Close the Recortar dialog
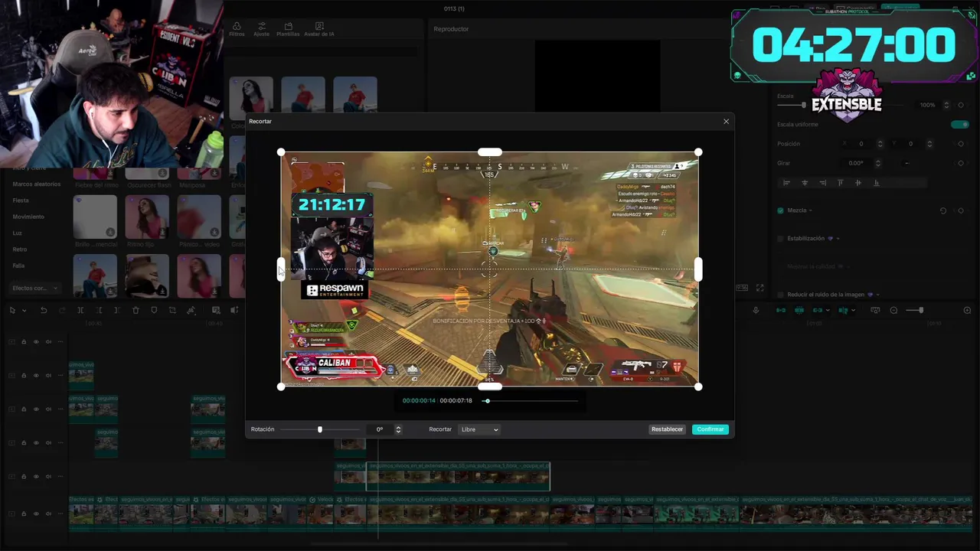 click(x=727, y=121)
